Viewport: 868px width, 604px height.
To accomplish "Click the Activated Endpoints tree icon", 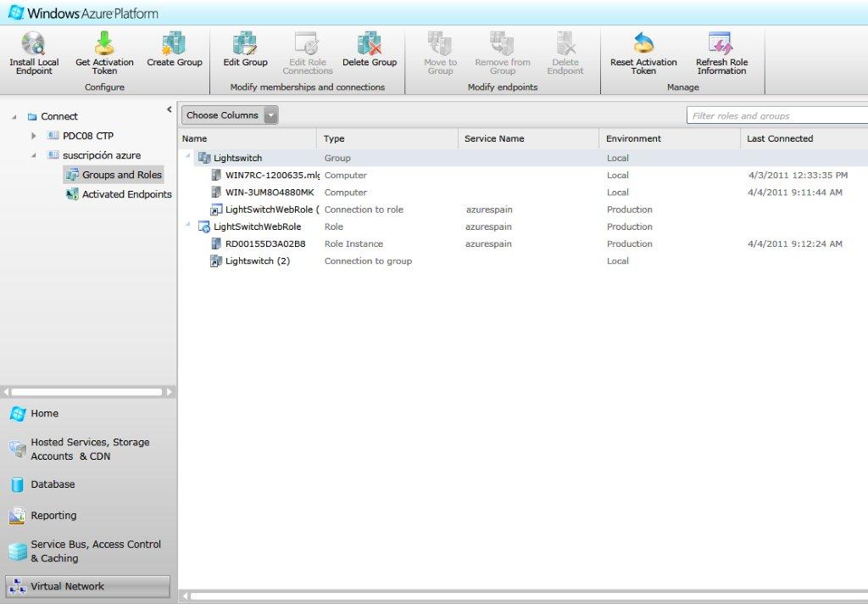I will click(72, 194).
